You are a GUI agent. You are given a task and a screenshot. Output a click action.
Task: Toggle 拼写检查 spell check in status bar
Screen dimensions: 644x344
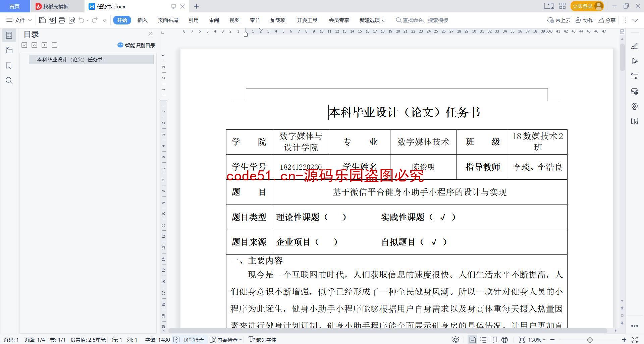(189, 340)
